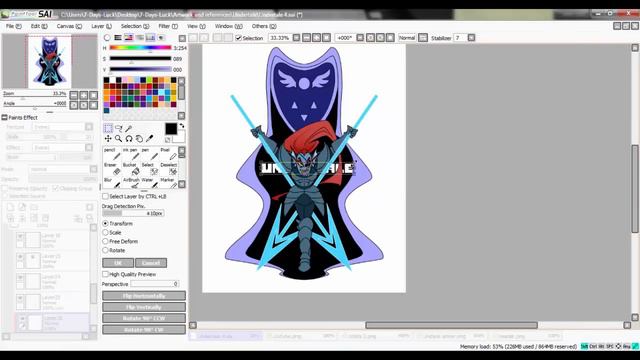640x360 pixels.
Task: Open the Canvas menu
Action: click(x=69, y=26)
